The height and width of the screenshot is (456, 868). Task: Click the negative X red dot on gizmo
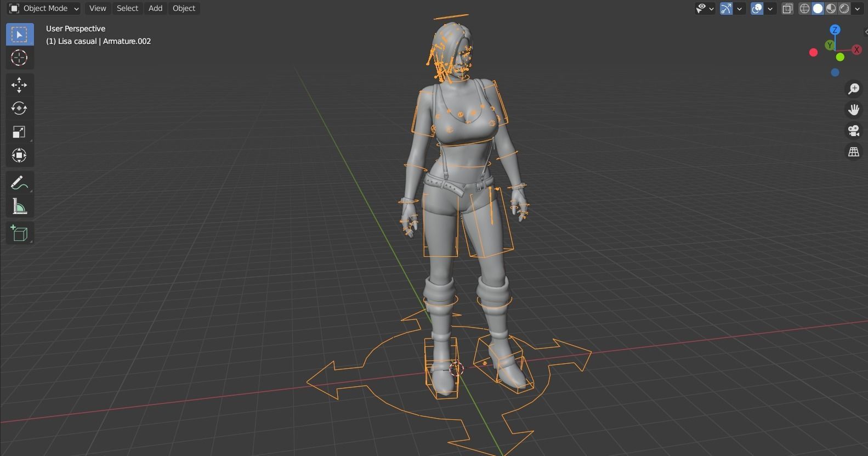coord(813,52)
